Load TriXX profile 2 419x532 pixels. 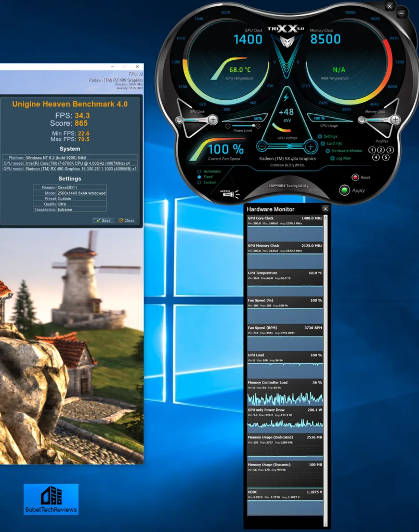[381, 150]
